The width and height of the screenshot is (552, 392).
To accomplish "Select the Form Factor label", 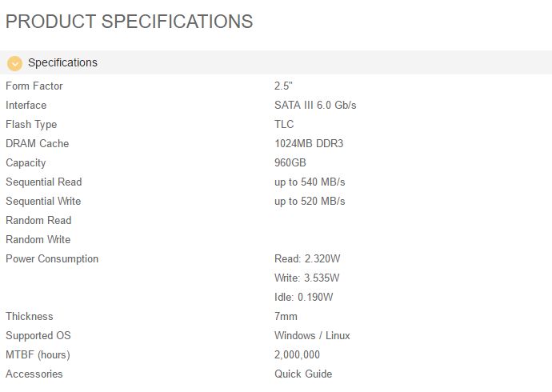I will [34, 86].
